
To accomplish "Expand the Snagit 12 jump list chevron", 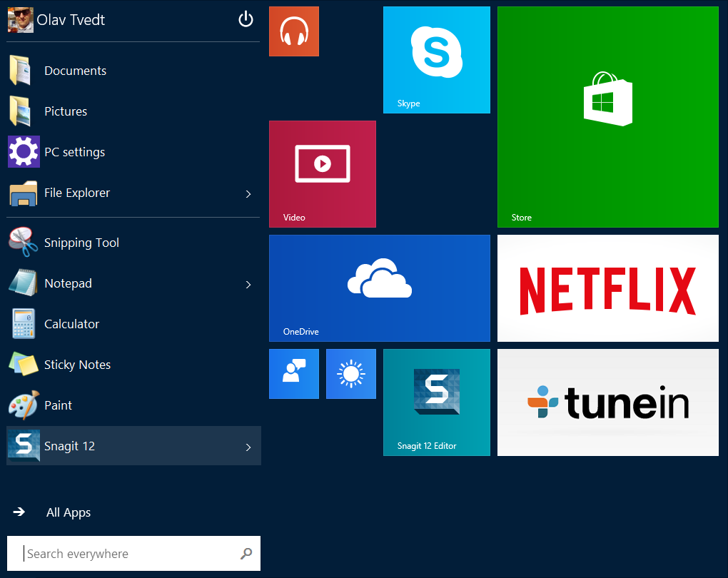I will tap(248, 447).
